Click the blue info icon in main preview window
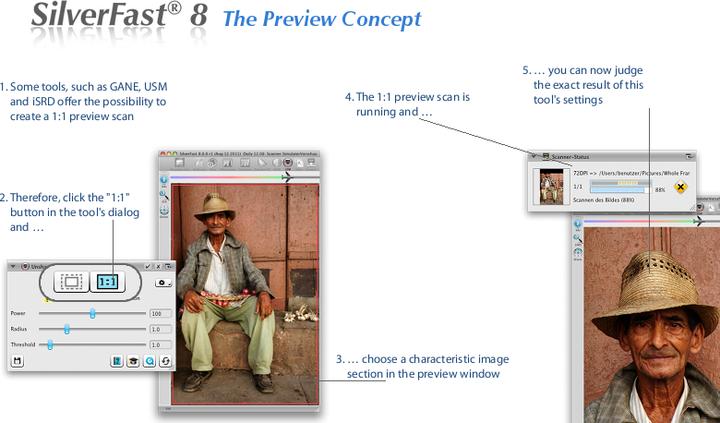This screenshot has height=423, width=720. [163, 180]
